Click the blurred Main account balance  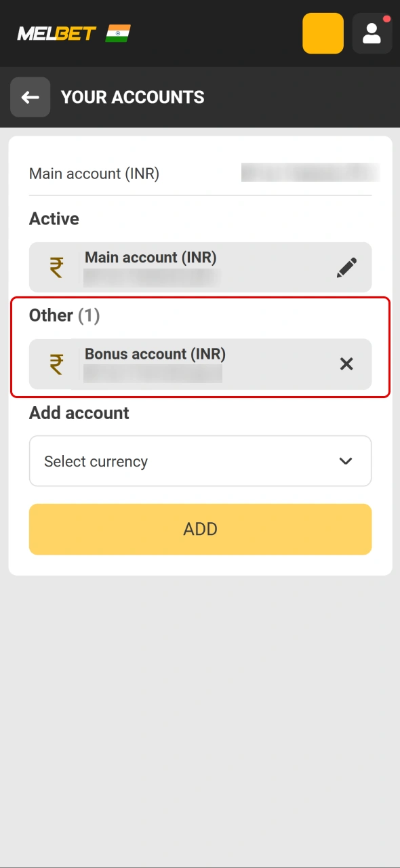click(311, 173)
